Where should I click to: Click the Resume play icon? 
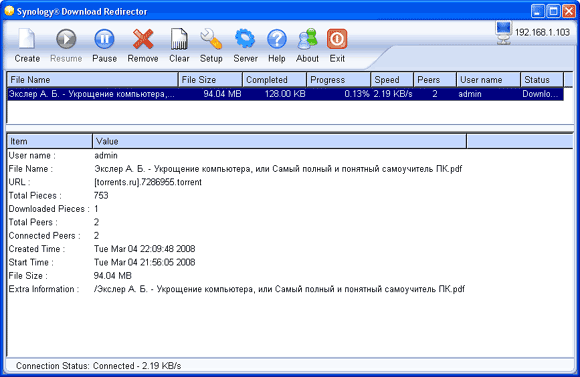coord(66,39)
